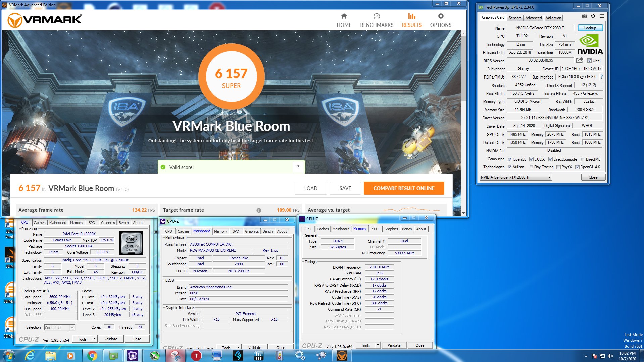Open Socket #1 selection dropdown in CPU-Z

pos(59,328)
